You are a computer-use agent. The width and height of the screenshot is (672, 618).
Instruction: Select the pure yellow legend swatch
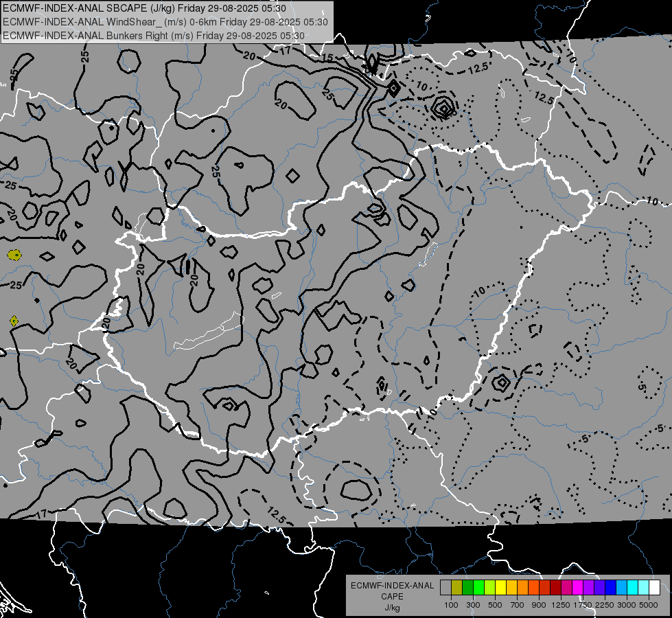click(x=500, y=588)
